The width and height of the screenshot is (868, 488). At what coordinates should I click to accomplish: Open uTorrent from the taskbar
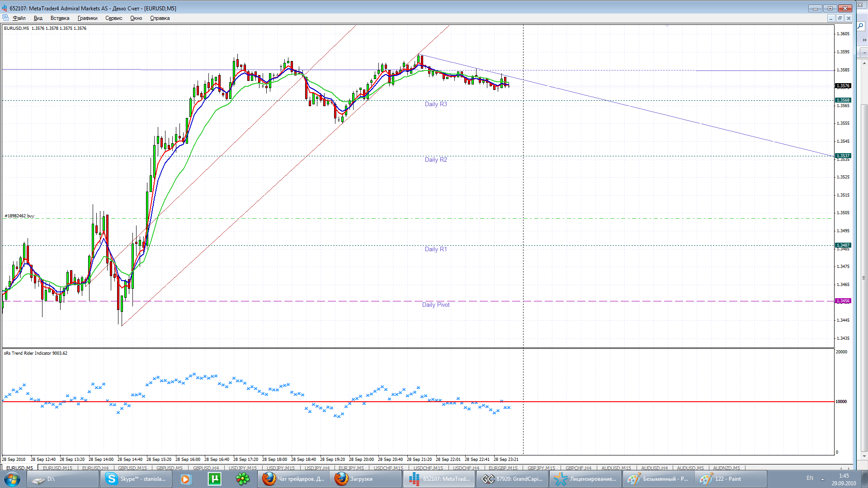214,479
